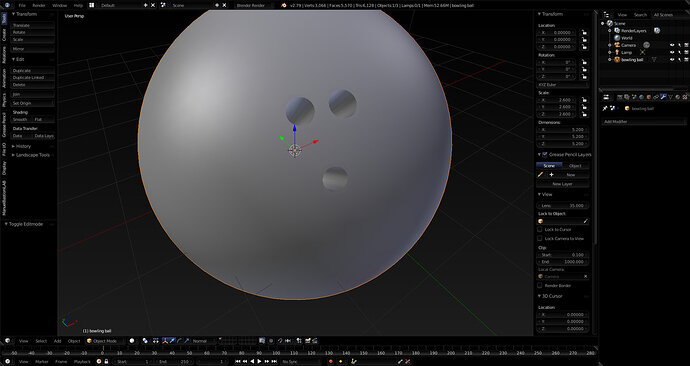Open the Constraints properties tab icon
This screenshot has width=690, height=366.
click(656, 97)
